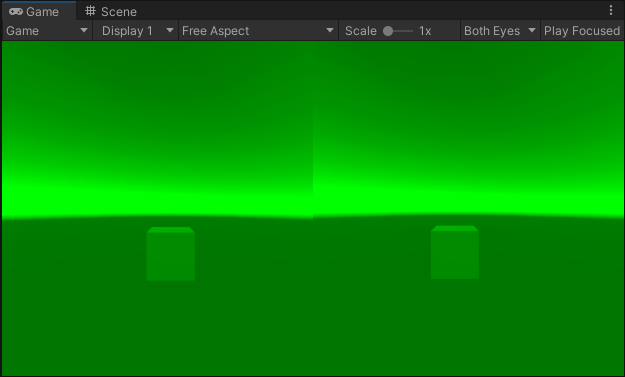Open the Display 1 dropdown
The image size is (625, 377).
click(x=136, y=31)
